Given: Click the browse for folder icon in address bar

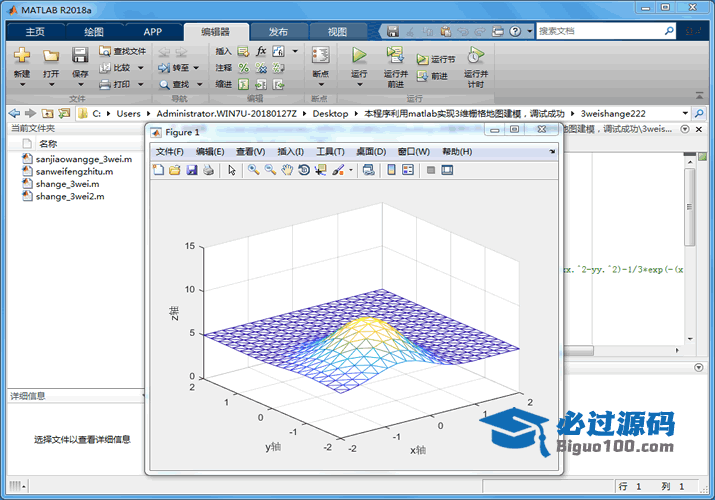Looking at the screenshot, I should [64, 113].
